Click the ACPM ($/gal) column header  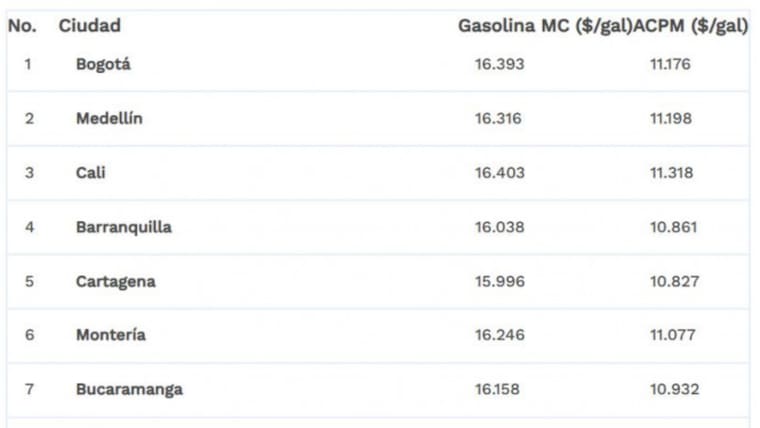(691, 26)
